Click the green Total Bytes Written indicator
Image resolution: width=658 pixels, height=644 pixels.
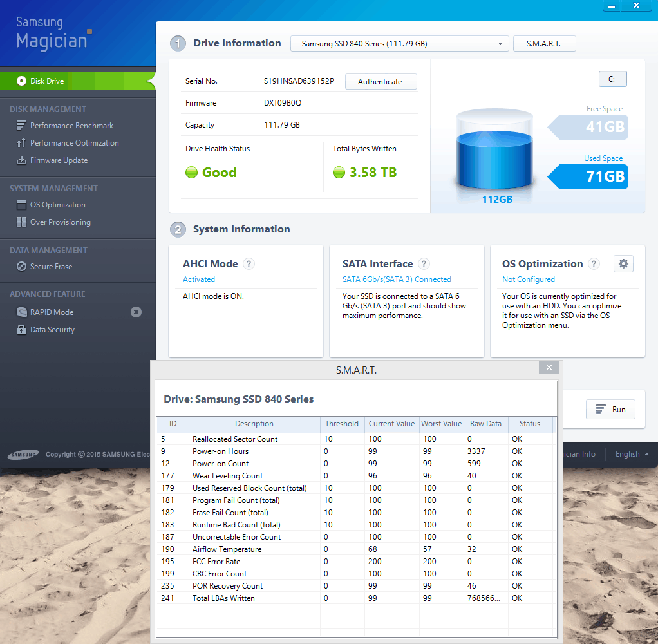[339, 172]
